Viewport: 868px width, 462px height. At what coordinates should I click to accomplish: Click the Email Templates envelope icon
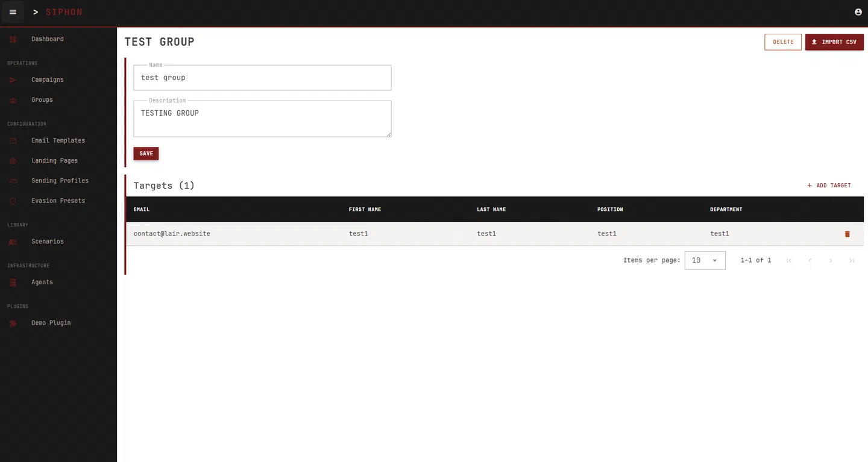point(13,140)
